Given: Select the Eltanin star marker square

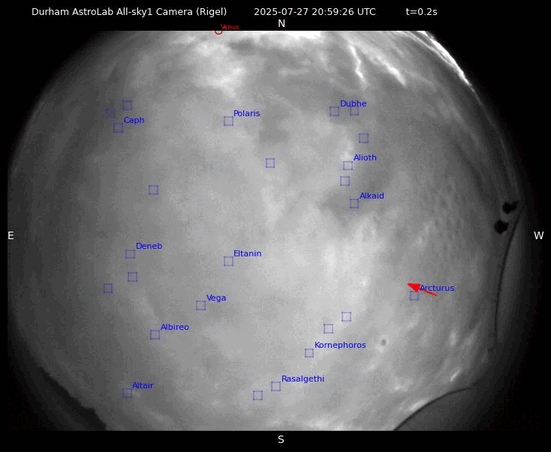Looking at the screenshot, I should pyautogui.click(x=228, y=261).
